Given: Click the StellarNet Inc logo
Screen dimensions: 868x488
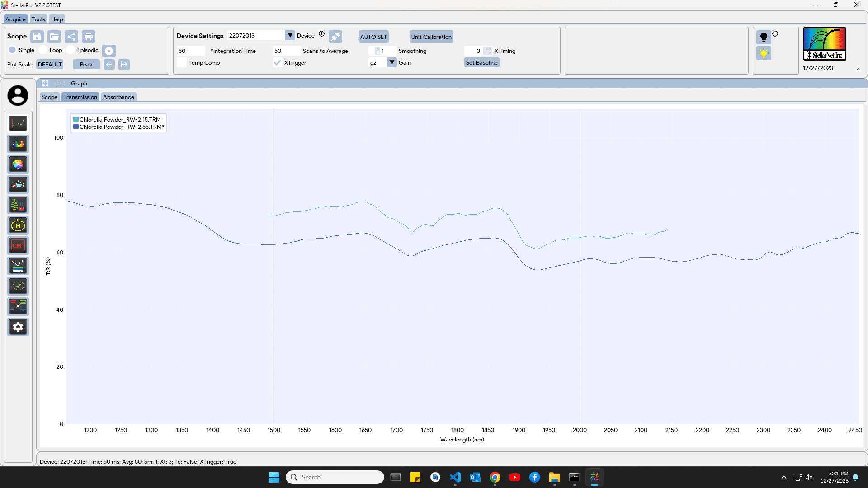Looking at the screenshot, I should point(825,44).
